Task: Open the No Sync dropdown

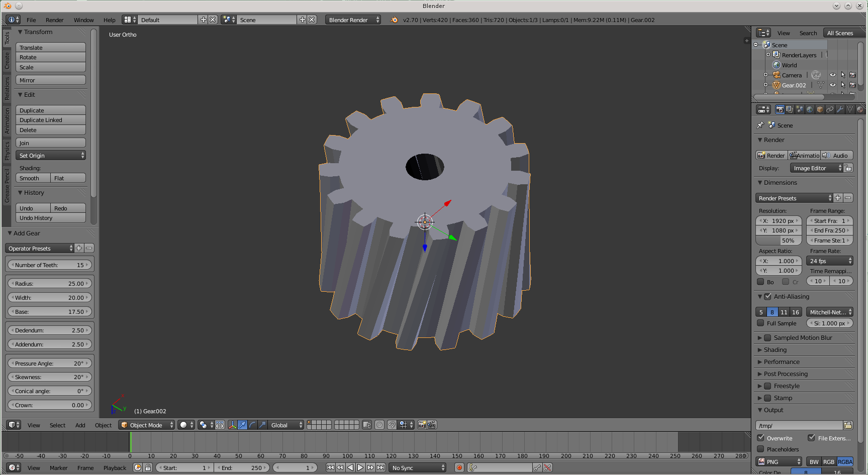Action: (418, 467)
